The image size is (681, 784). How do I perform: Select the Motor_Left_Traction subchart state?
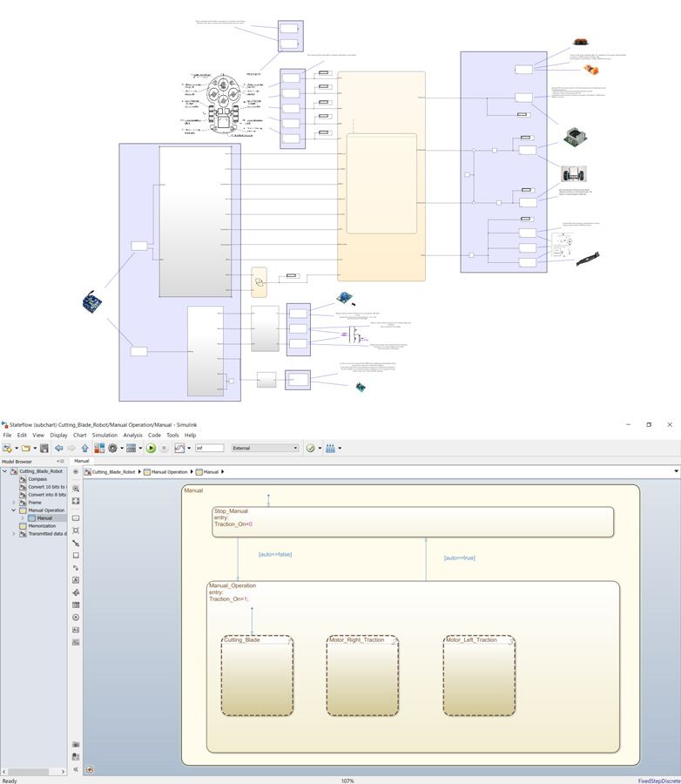(x=479, y=675)
